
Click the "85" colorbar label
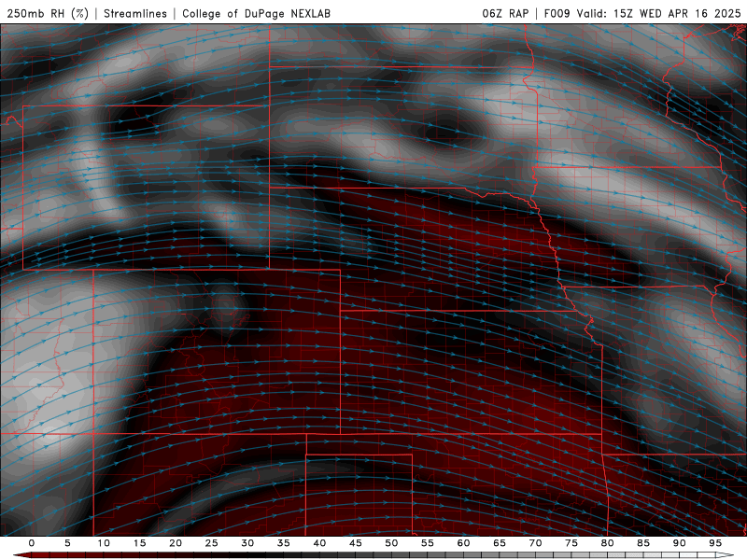(643, 543)
